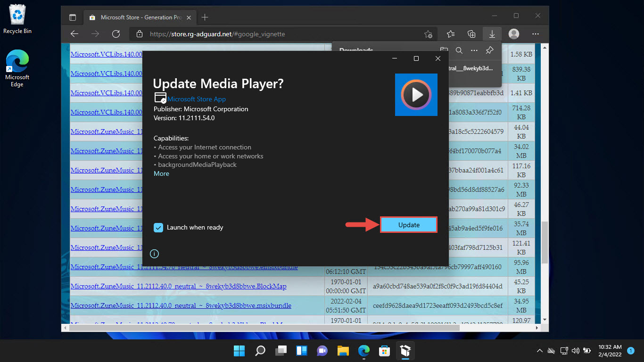
Task: Click hash a9a60cbd748ae539a0f2f8c0f9c3ad19fd84404d
Action: tap(437, 286)
